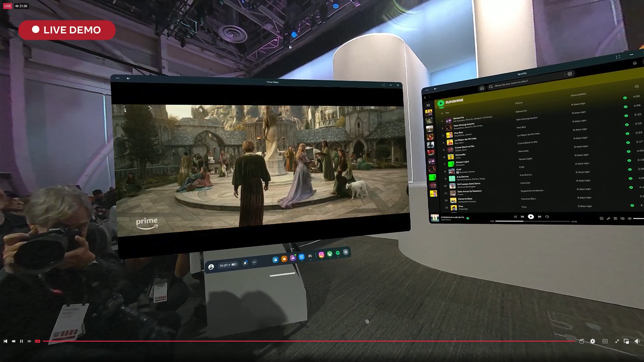Toggle Spotify repeat
644x362 pixels.
tap(547, 217)
